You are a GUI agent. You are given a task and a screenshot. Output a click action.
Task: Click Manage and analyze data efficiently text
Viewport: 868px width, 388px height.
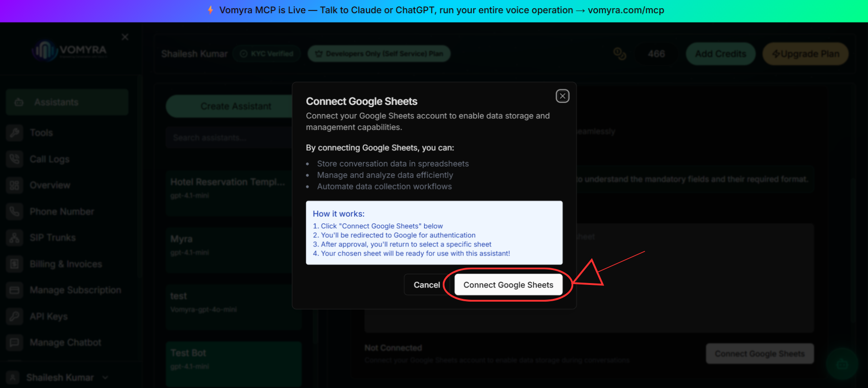tap(385, 175)
